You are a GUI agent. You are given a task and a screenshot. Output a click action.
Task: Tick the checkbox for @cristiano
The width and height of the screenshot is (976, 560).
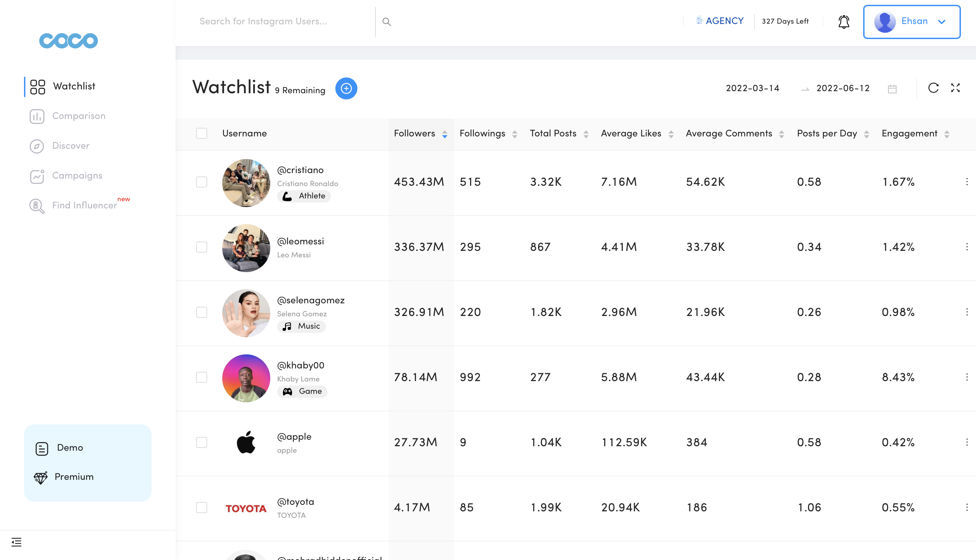pos(202,182)
